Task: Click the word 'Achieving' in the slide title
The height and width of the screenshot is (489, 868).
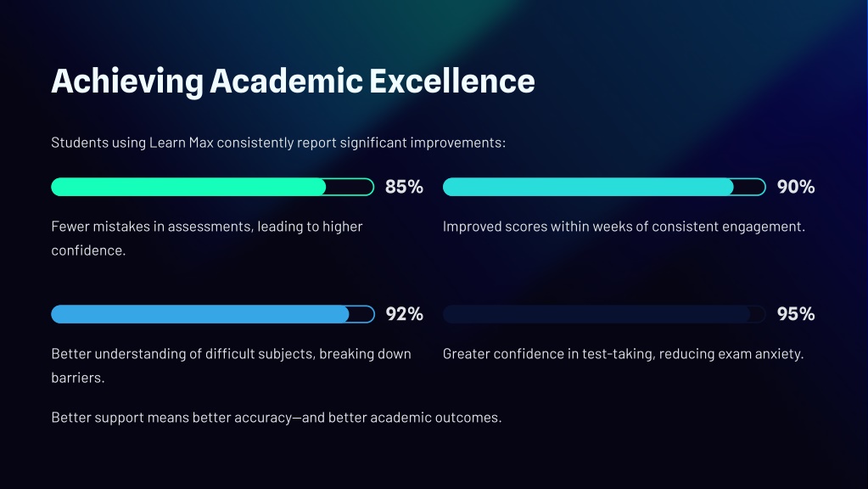Action: pos(127,82)
